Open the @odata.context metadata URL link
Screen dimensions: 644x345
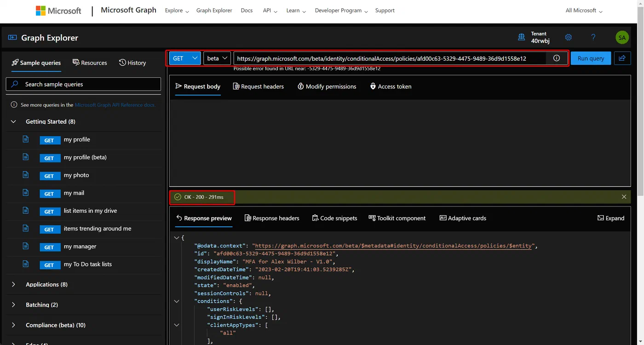393,246
